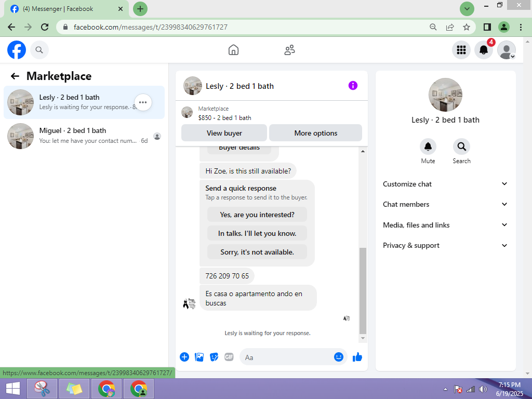This screenshot has height=399, width=532.
Task: Click the network signal tray icon
Action: (471, 389)
